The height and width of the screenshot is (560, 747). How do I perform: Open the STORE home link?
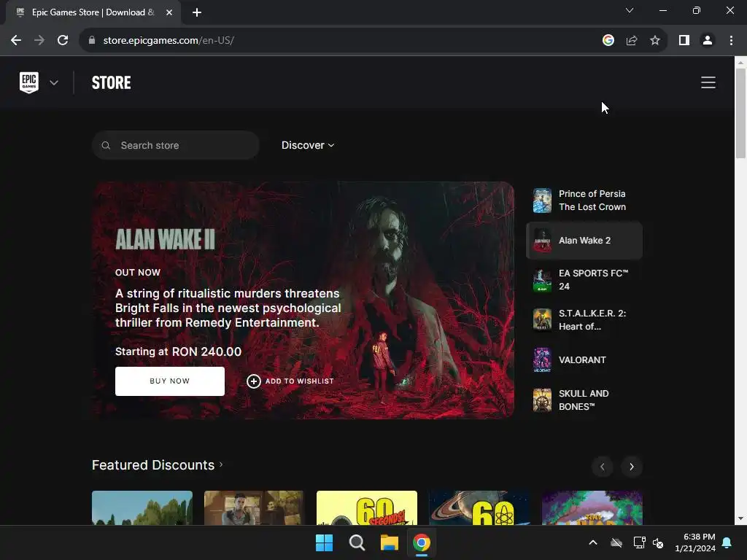(x=111, y=83)
